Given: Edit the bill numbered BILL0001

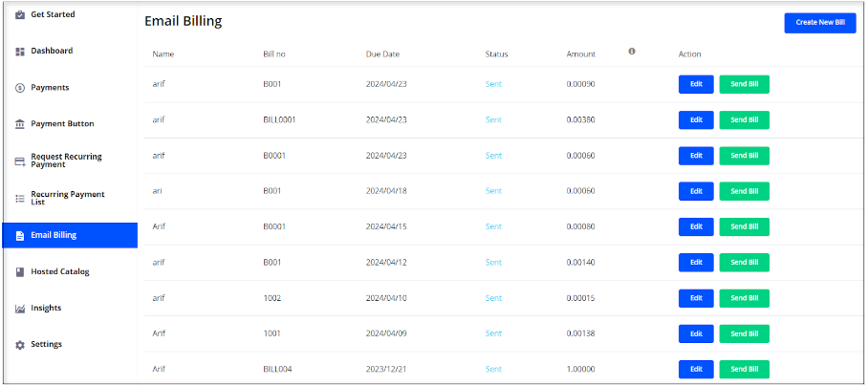Looking at the screenshot, I should pos(696,120).
